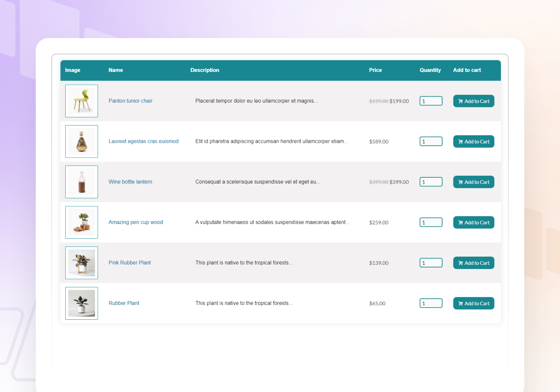Add Wine bottle lantern to cart
This screenshot has width=560, height=392.
[x=474, y=182]
